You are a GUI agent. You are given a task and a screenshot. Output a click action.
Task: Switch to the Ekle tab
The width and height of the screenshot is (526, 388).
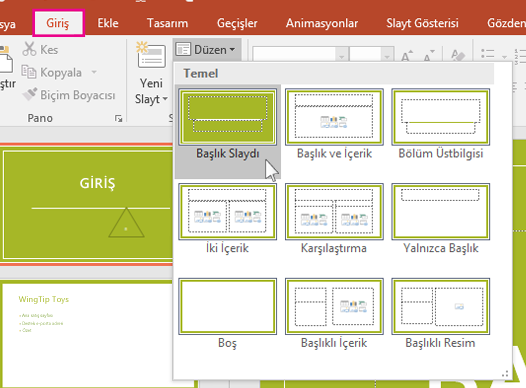point(108,23)
